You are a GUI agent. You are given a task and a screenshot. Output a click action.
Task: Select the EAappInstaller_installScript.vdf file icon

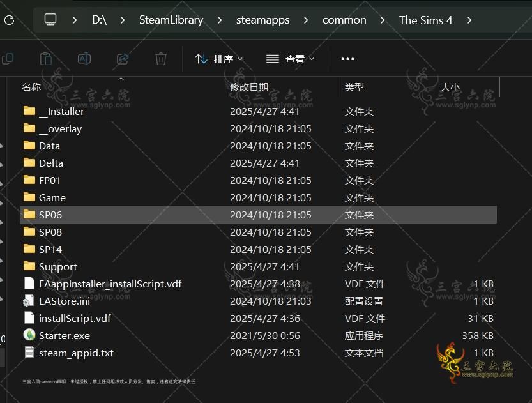(29, 284)
